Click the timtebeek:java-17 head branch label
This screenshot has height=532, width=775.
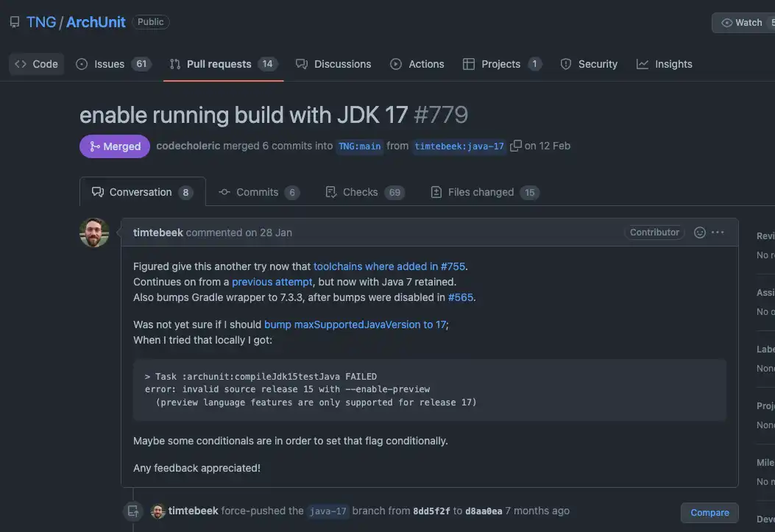coord(459,146)
